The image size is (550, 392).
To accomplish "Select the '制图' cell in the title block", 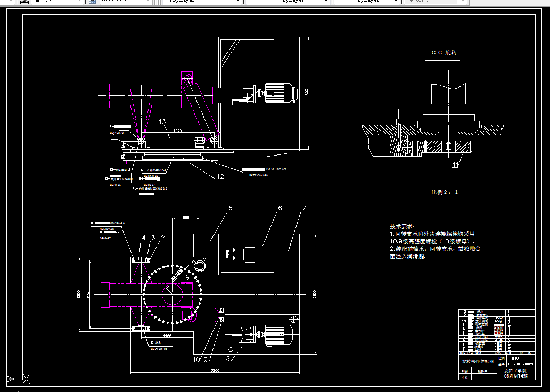I will tap(465, 371).
